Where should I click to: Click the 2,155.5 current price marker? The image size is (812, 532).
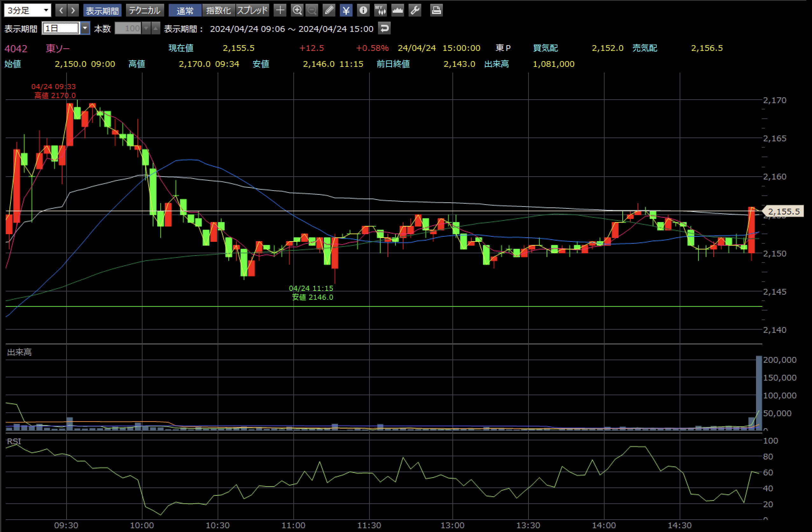784,212
